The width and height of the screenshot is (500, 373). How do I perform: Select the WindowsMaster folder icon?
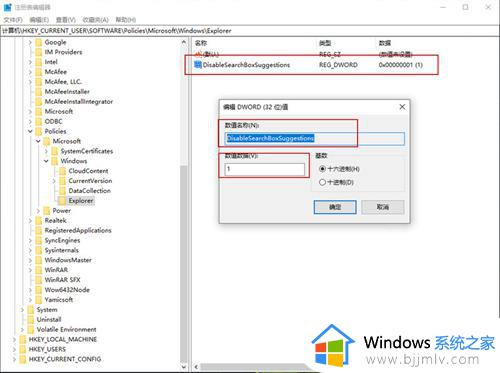click(x=39, y=260)
